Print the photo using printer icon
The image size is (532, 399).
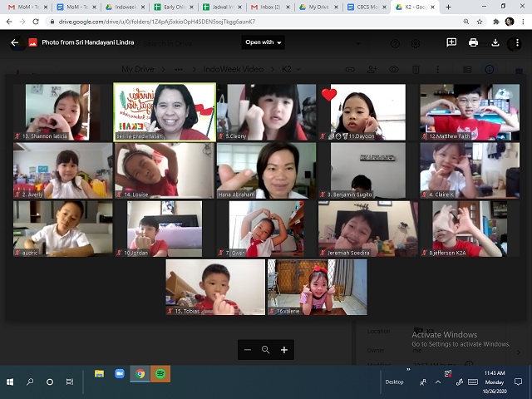tap(473, 42)
